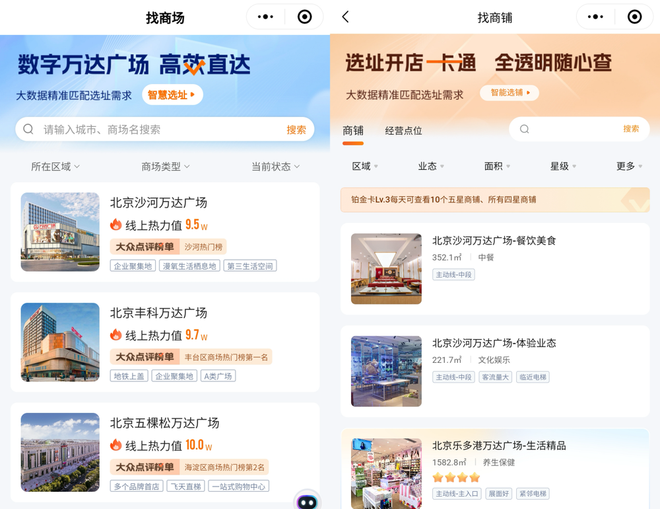Open the three-dot menu in 找商场 header
Screen dimensions: 660x509
265,17
